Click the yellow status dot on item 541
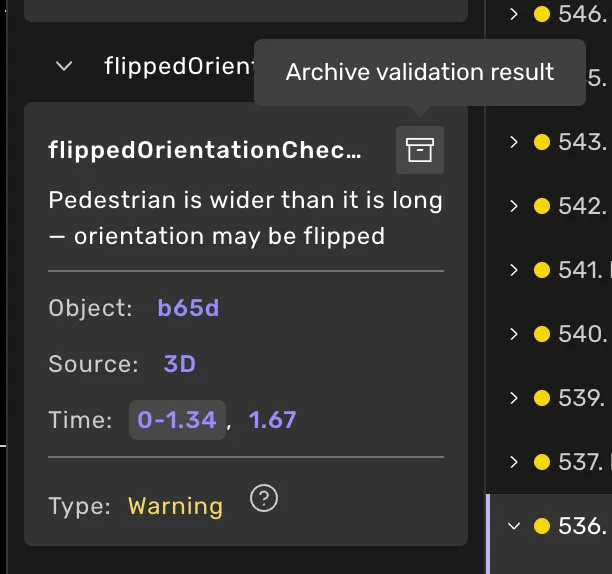 click(542, 270)
